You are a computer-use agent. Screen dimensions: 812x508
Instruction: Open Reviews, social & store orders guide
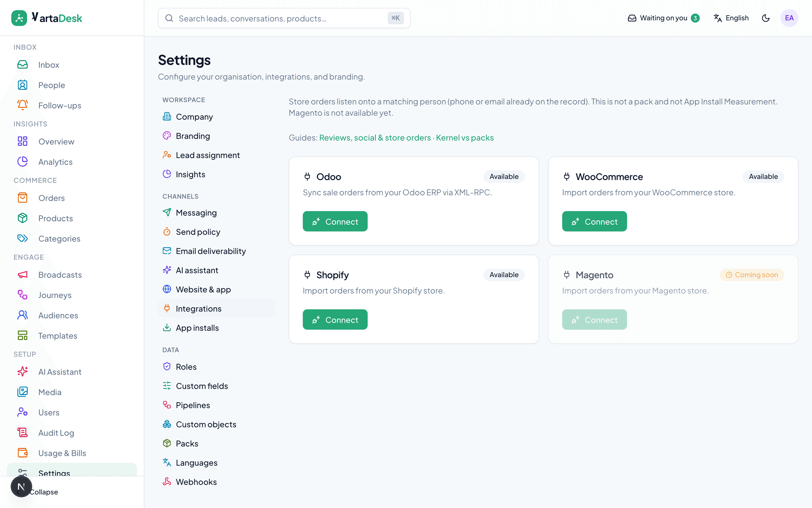pos(375,138)
